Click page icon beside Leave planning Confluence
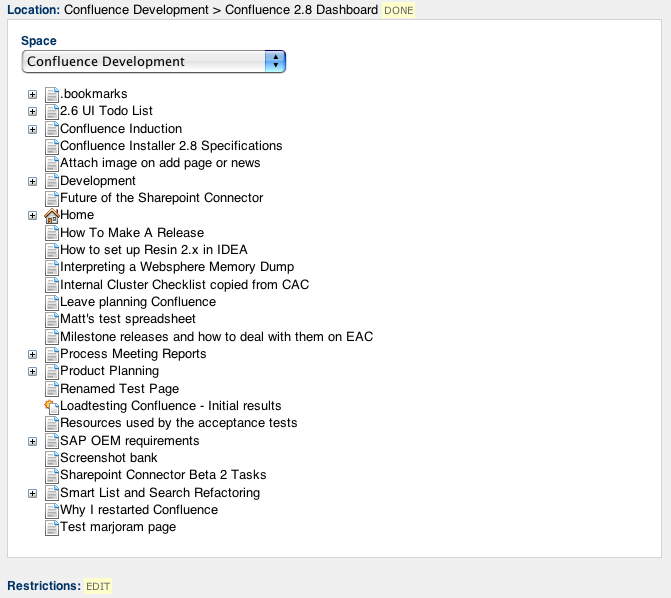The width and height of the screenshot is (671, 598). (52, 303)
